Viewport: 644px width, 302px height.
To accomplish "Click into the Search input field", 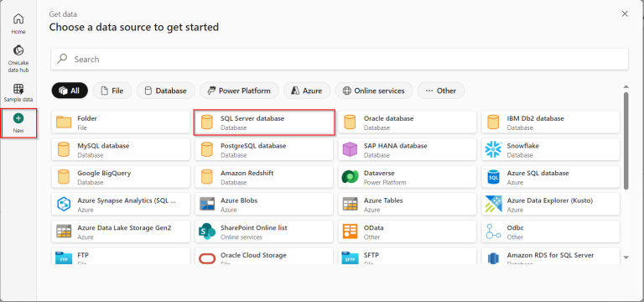I will click(340, 59).
